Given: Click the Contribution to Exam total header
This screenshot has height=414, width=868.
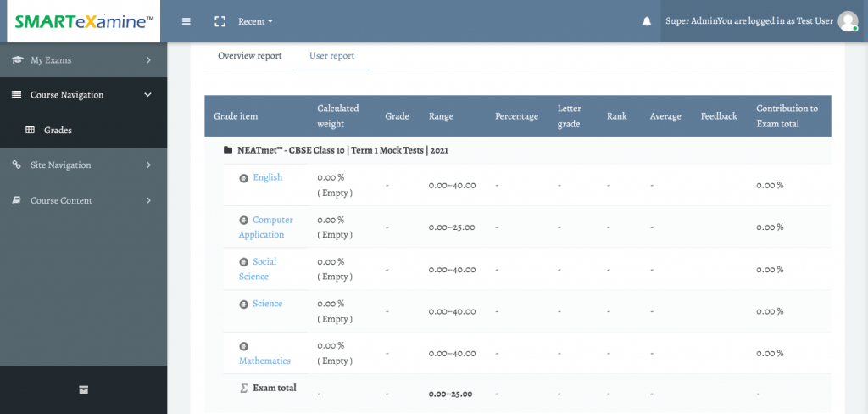Looking at the screenshot, I should tap(787, 116).
